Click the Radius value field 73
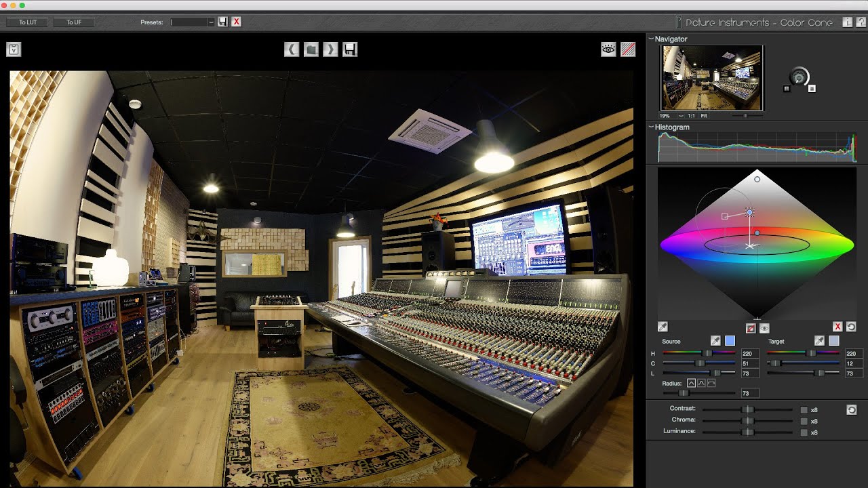868x488 pixels. tap(750, 393)
